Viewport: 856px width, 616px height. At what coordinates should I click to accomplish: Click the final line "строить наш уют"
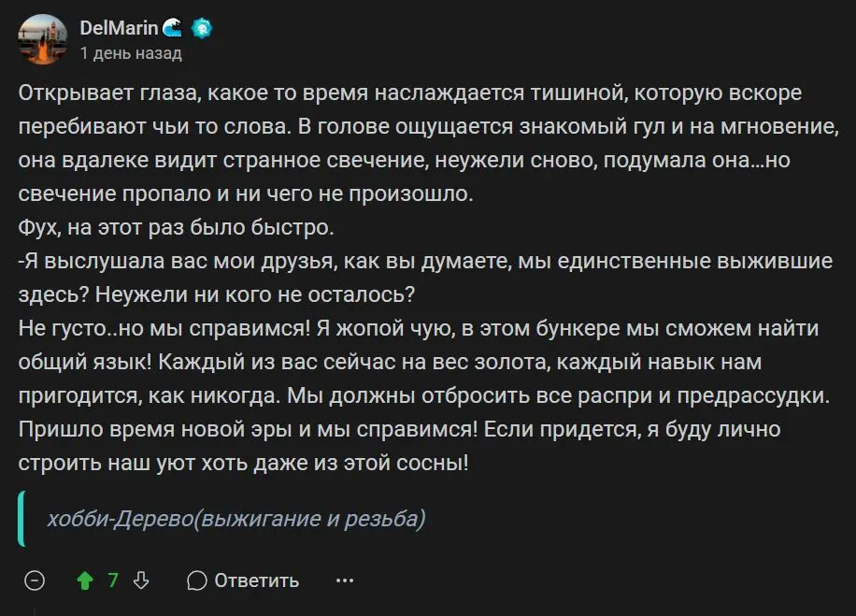(243, 462)
